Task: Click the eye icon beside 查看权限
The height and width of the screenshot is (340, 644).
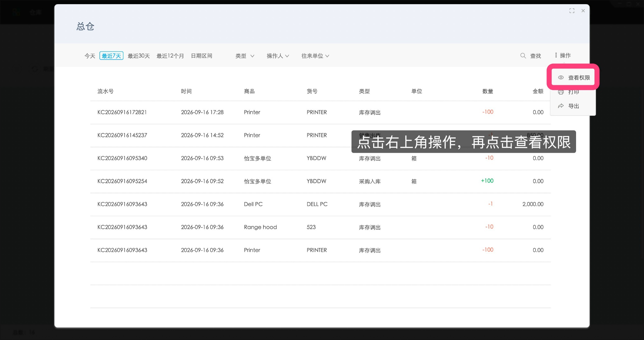Action: (x=561, y=78)
